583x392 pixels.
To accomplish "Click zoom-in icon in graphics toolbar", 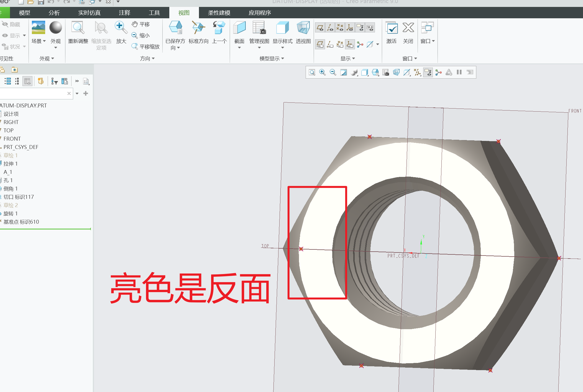I will tap(322, 73).
